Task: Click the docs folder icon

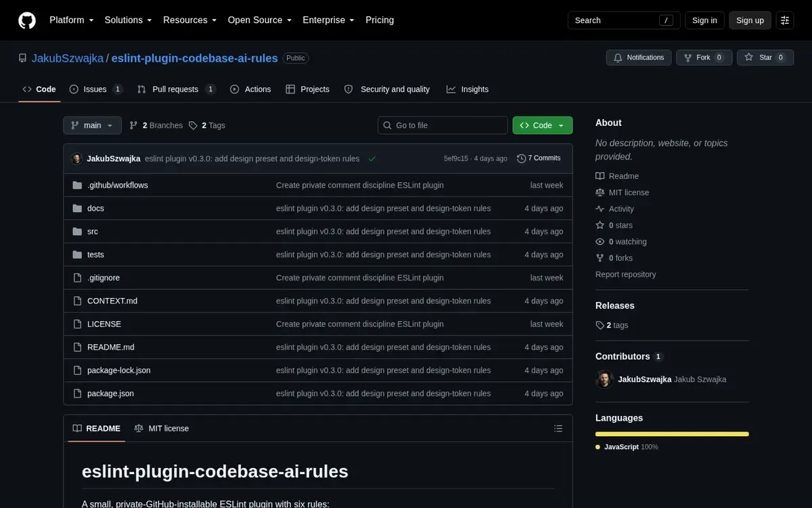Action: [x=77, y=208]
